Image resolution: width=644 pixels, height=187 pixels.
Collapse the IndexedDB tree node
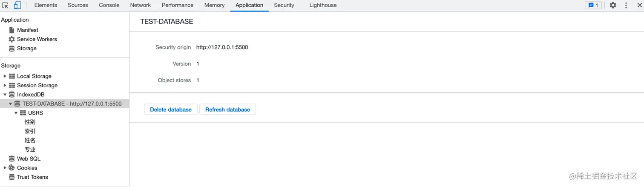[x=5, y=95]
